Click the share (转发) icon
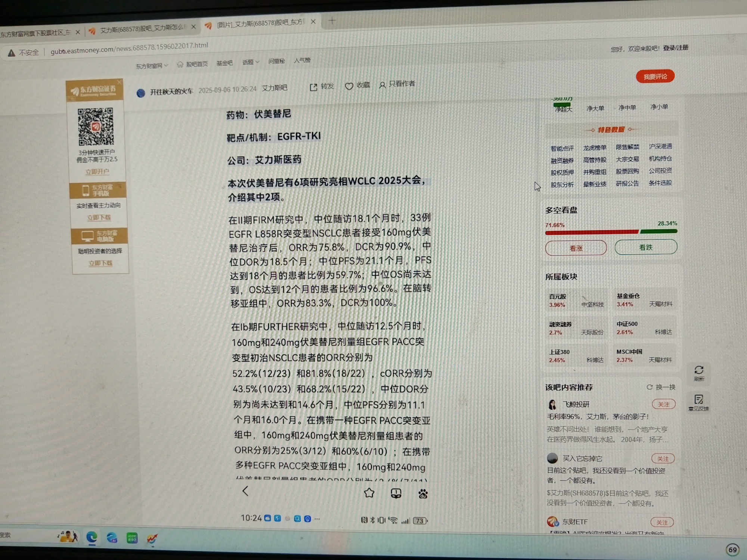 313,87
